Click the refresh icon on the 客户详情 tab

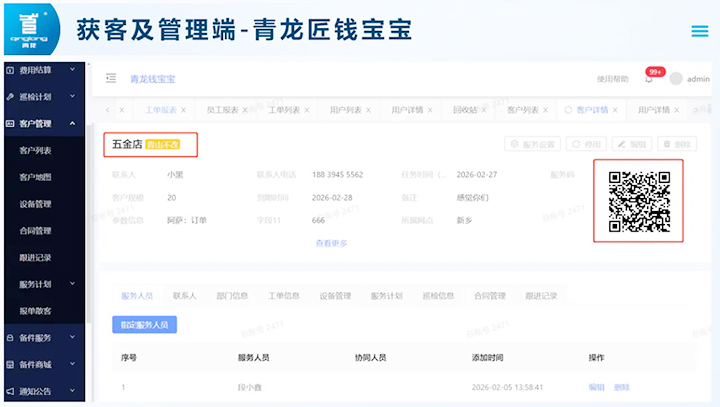(568, 110)
